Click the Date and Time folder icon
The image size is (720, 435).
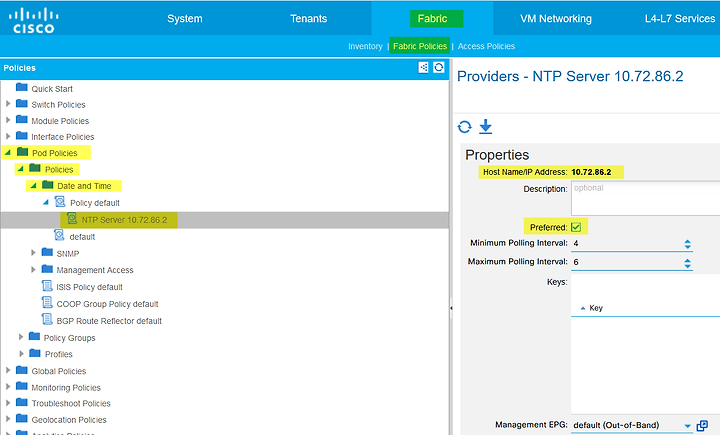click(48, 185)
